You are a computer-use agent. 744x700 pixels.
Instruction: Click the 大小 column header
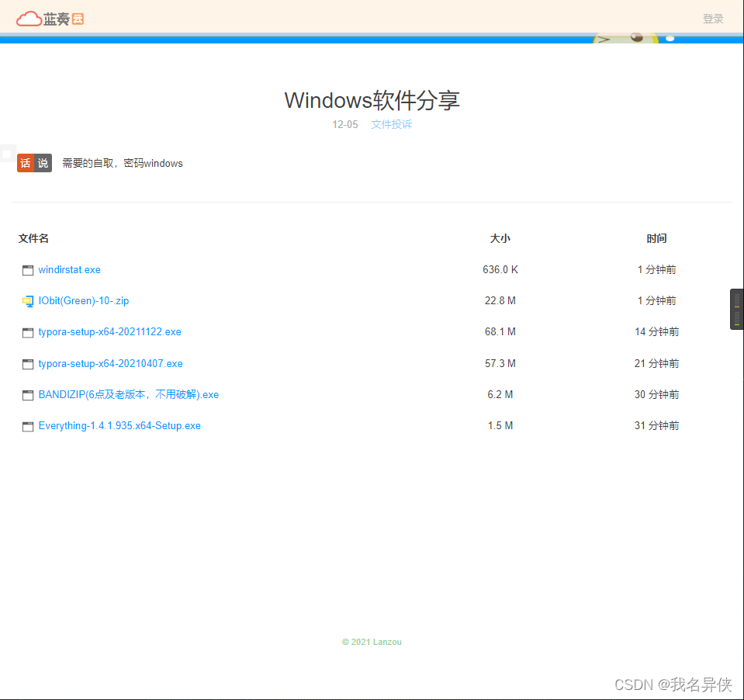pos(500,238)
